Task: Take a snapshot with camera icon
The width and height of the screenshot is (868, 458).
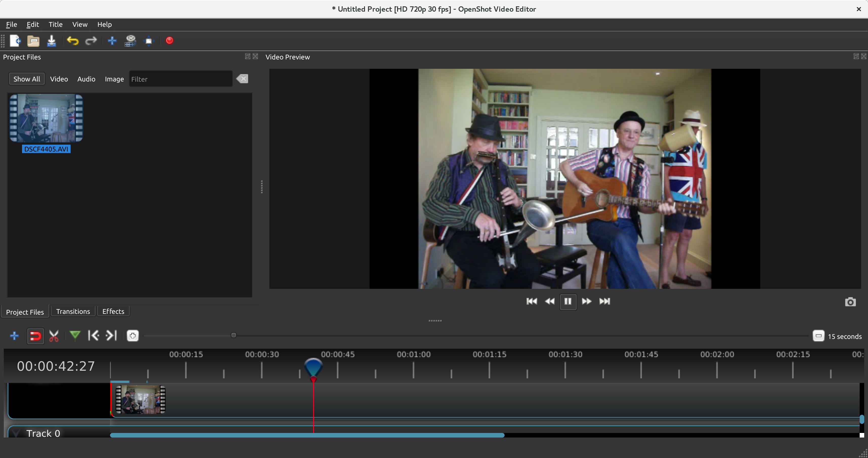Action: pyautogui.click(x=850, y=302)
